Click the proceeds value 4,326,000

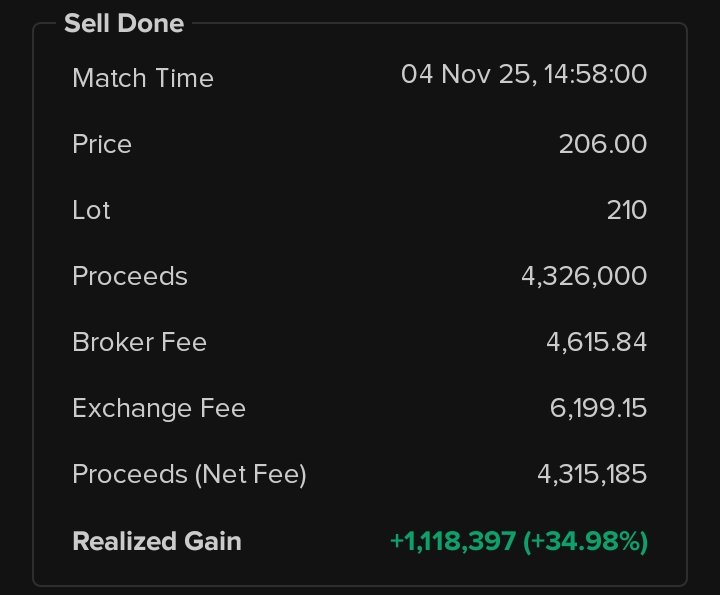584,276
